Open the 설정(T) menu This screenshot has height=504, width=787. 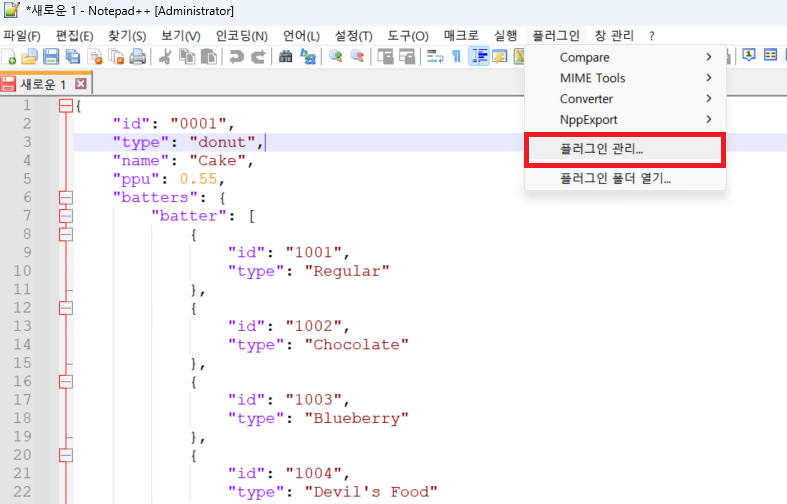click(x=354, y=36)
